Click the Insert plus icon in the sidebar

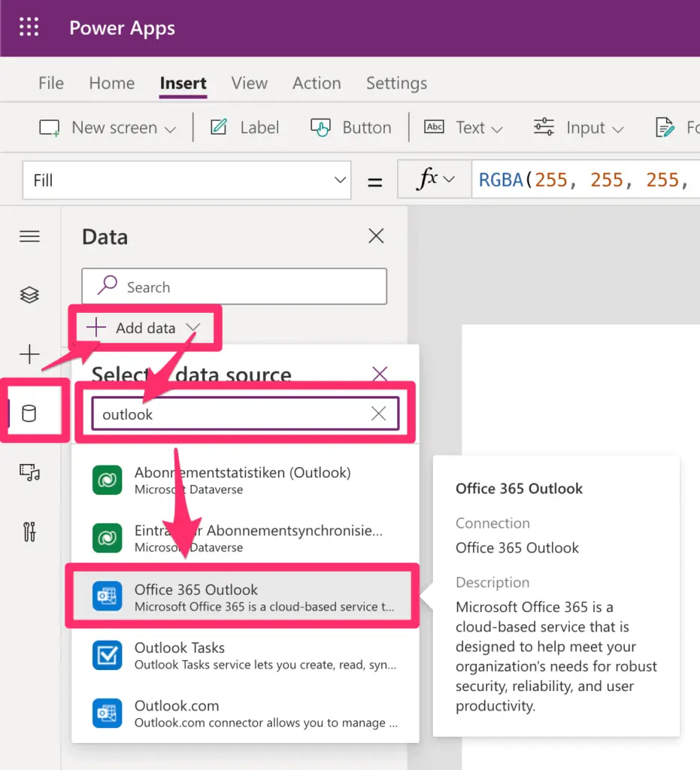pyautogui.click(x=30, y=353)
